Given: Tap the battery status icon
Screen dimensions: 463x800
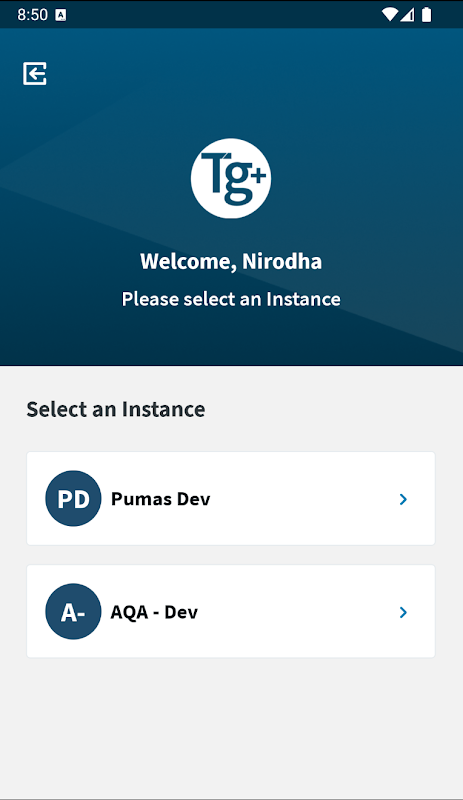Looking at the screenshot, I should pos(426,15).
